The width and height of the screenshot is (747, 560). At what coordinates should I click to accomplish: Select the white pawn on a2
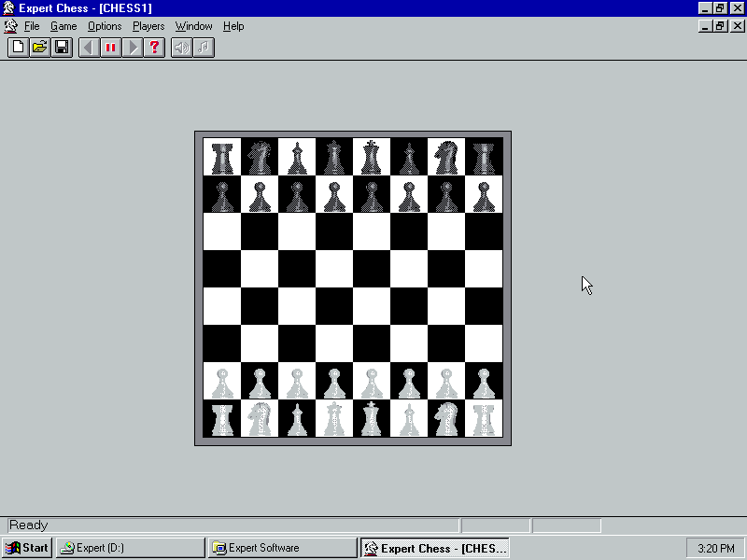coord(222,382)
